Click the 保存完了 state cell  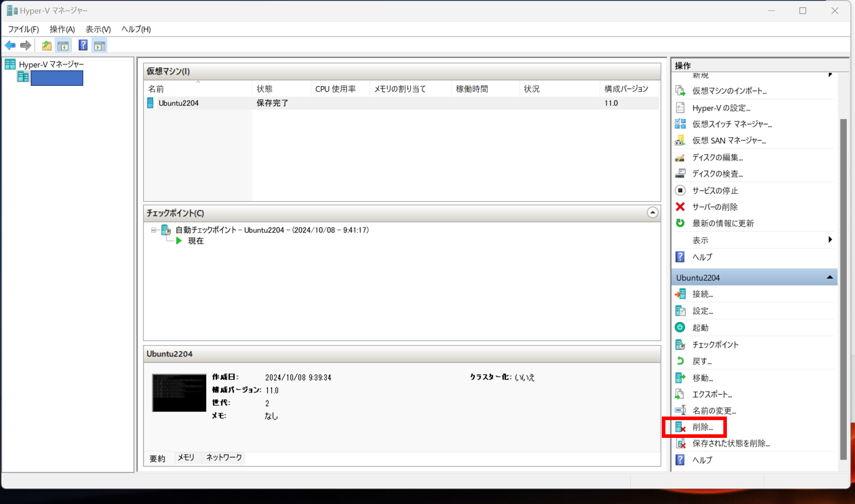click(x=272, y=103)
